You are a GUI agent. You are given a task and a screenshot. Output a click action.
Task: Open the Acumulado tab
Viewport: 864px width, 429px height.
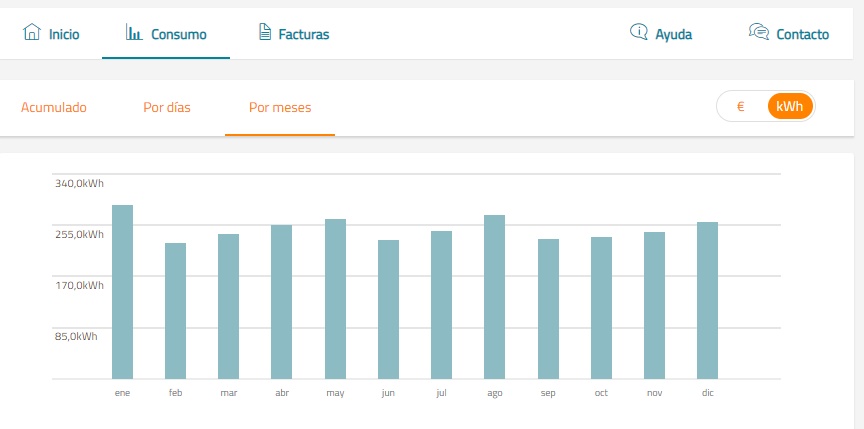(x=54, y=107)
